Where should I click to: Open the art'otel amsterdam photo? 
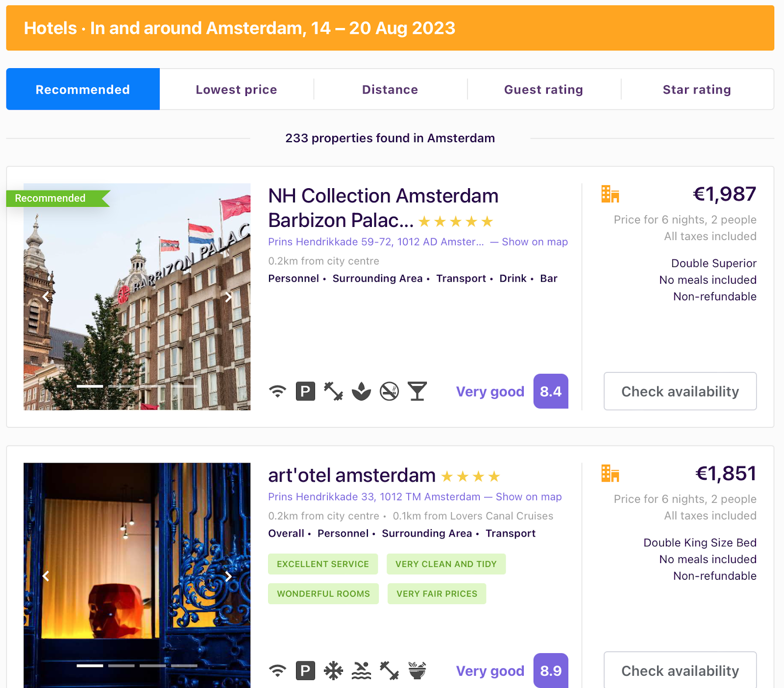click(137, 575)
